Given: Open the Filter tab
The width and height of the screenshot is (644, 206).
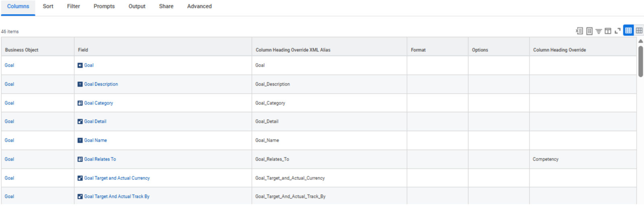Looking at the screenshot, I should [73, 6].
